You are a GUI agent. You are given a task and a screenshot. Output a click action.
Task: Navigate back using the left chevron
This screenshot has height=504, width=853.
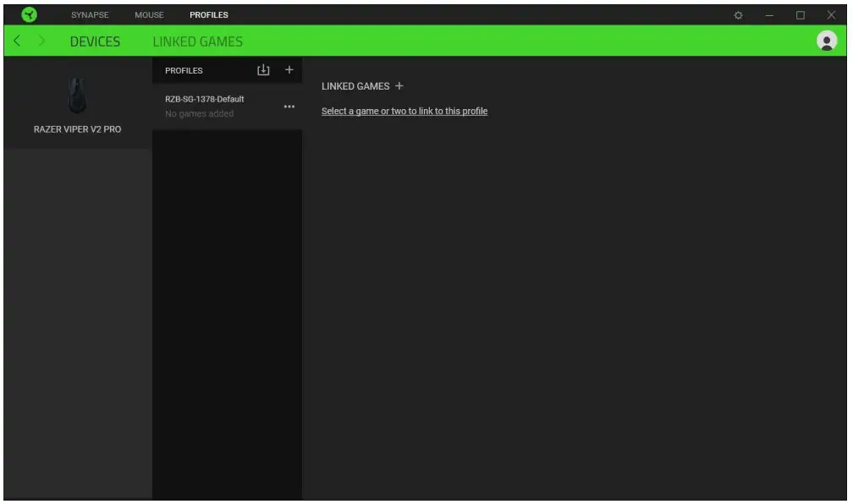coord(19,40)
